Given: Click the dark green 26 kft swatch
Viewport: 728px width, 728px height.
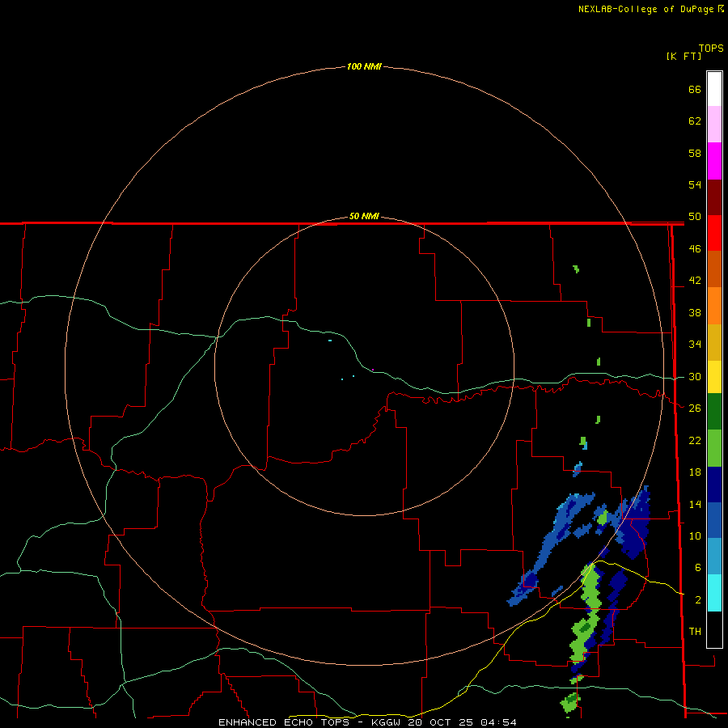Looking at the screenshot, I should tap(714, 412).
